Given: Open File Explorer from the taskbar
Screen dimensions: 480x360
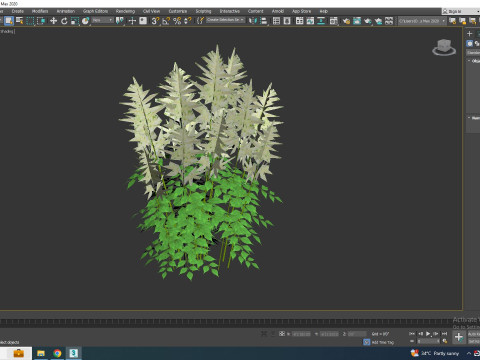Looking at the screenshot, I should pos(41,353).
